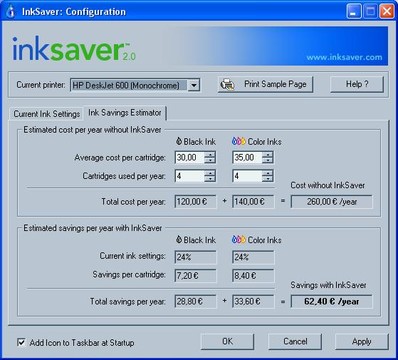Click the 140,00 € color total cost value
The height and width of the screenshot is (360, 398).
pyautogui.click(x=253, y=202)
